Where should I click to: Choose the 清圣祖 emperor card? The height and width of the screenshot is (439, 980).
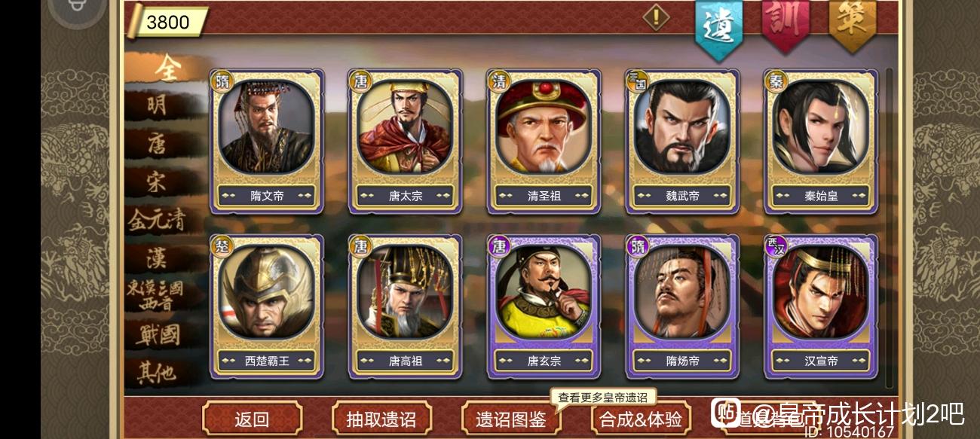click(x=544, y=142)
